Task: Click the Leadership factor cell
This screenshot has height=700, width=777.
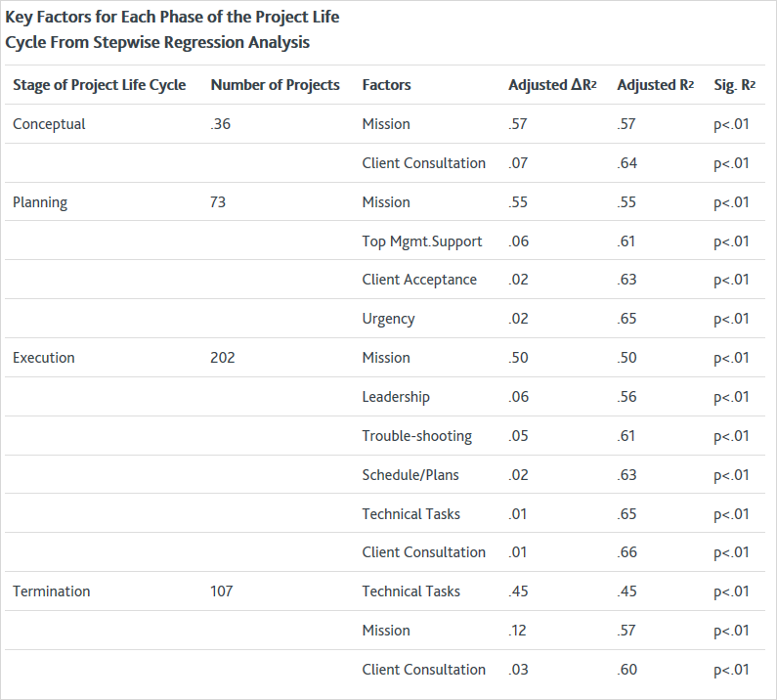Action: [396, 397]
